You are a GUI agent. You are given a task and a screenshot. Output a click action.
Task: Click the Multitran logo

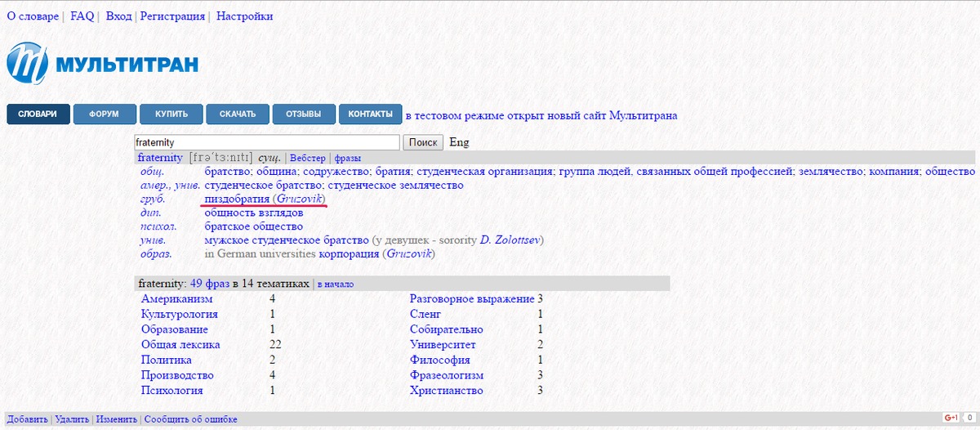(103, 64)
